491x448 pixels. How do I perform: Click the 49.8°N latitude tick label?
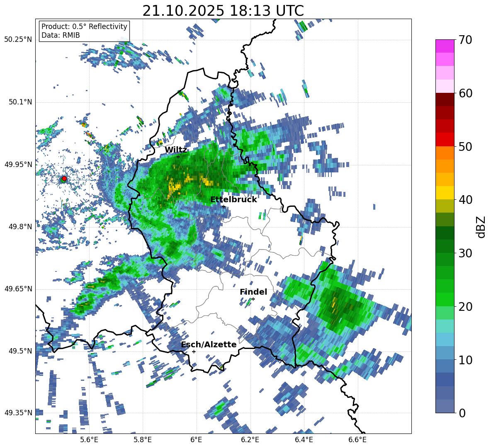click(x=20, y=227)
